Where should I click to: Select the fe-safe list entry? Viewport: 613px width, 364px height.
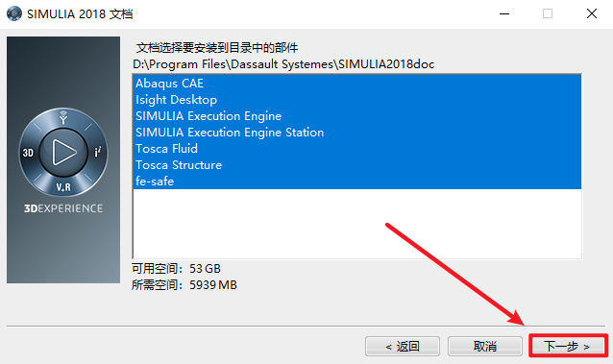point(356,182)
